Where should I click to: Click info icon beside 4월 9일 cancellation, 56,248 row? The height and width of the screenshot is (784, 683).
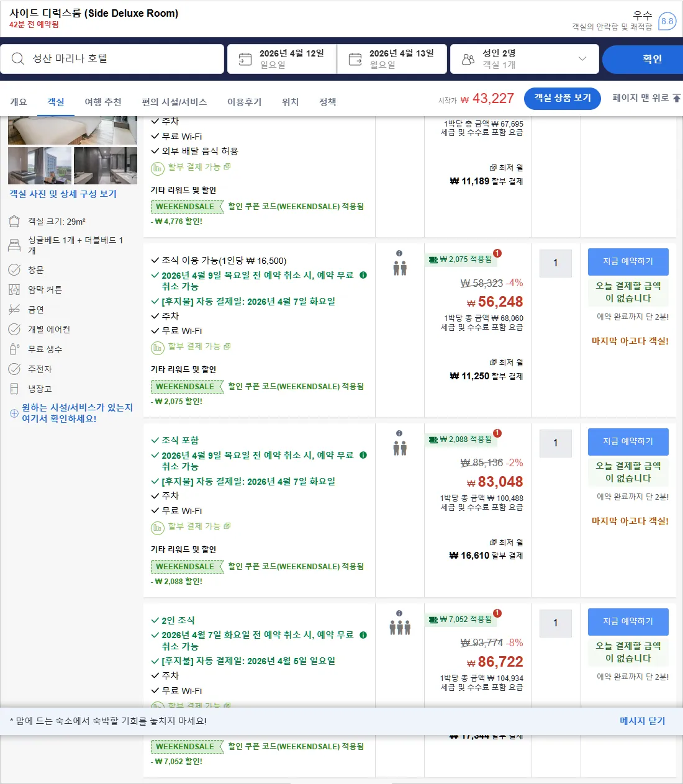point(363,275)
